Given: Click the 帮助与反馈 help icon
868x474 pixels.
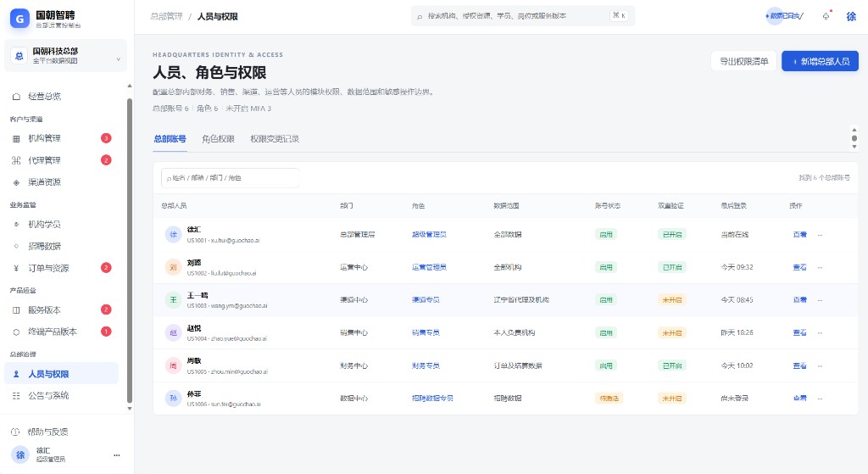Looking at the screenshot, I should [x=15, y=432].
